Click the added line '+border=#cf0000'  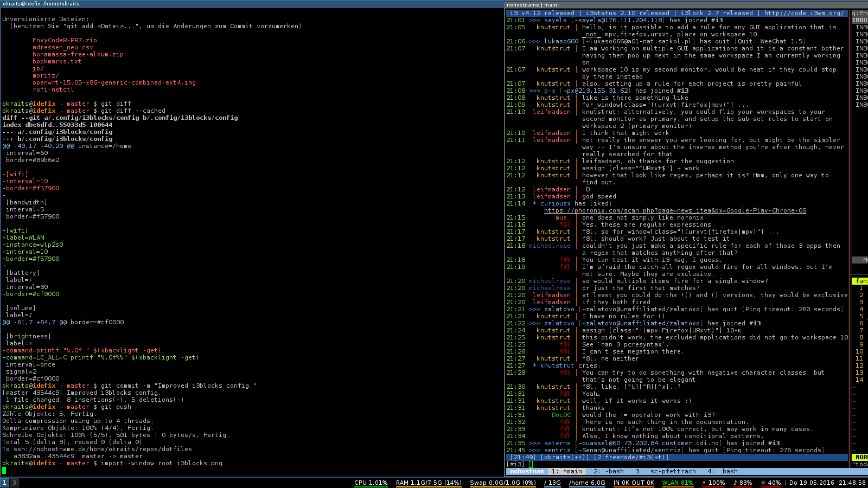click(31, 294)
